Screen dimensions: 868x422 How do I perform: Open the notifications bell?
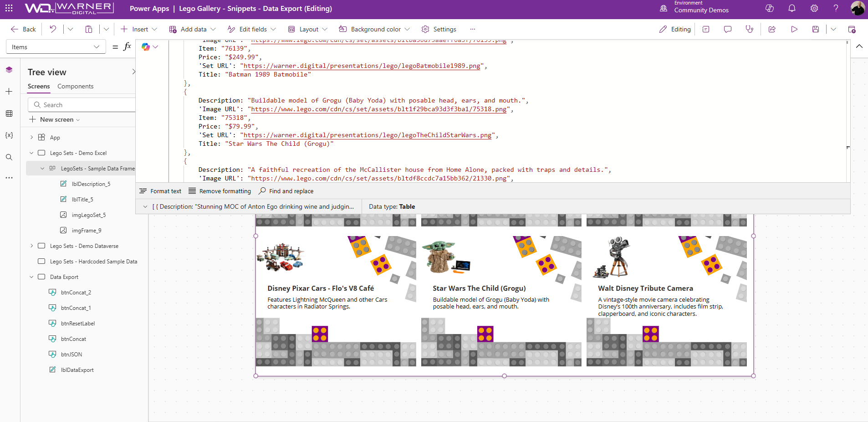click(x=792, y=8)
